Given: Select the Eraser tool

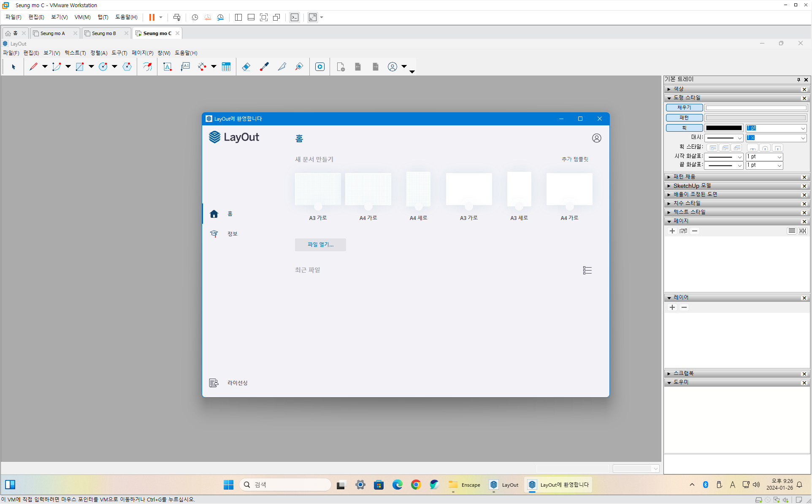Looking at the screenshot, I should 246,67.
